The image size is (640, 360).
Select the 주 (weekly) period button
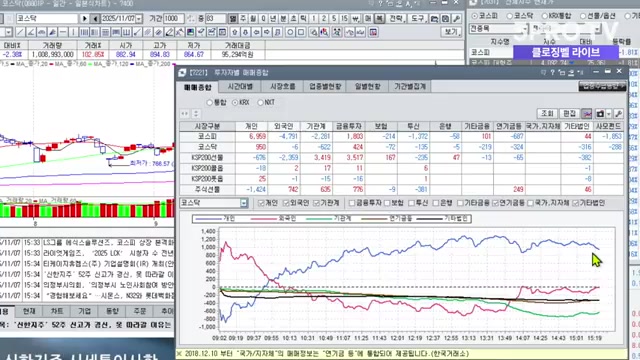click(x=243, y=18)
